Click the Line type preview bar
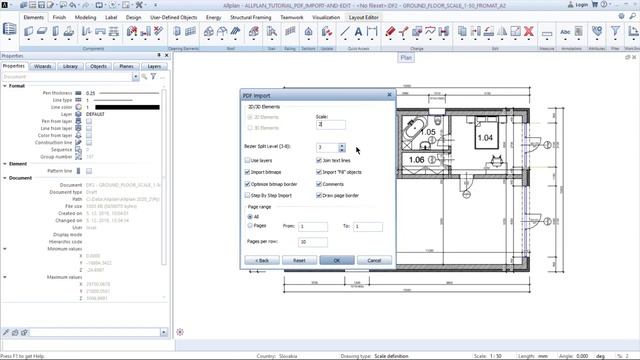Viewport: 640px width, 360px height. 113,100
